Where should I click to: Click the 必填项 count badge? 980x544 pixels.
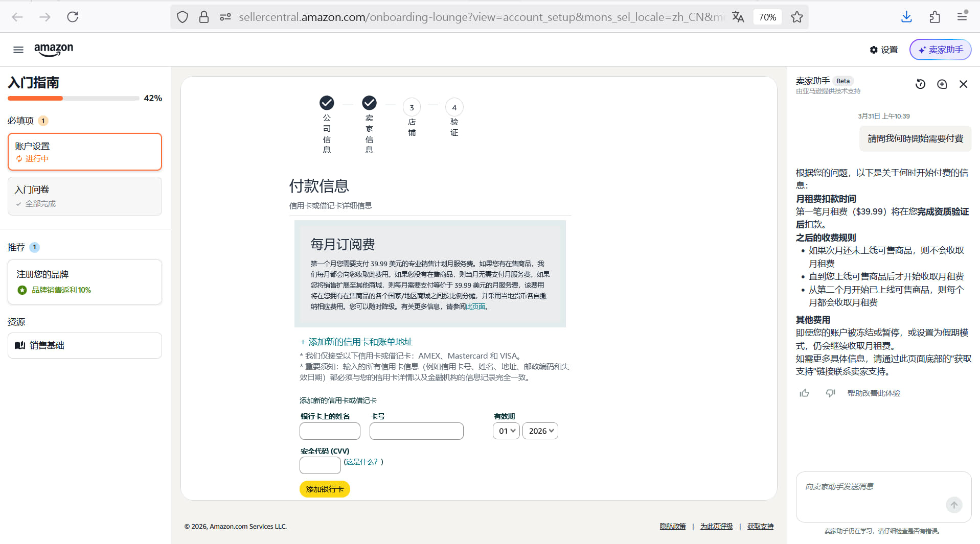pos(43,121)
